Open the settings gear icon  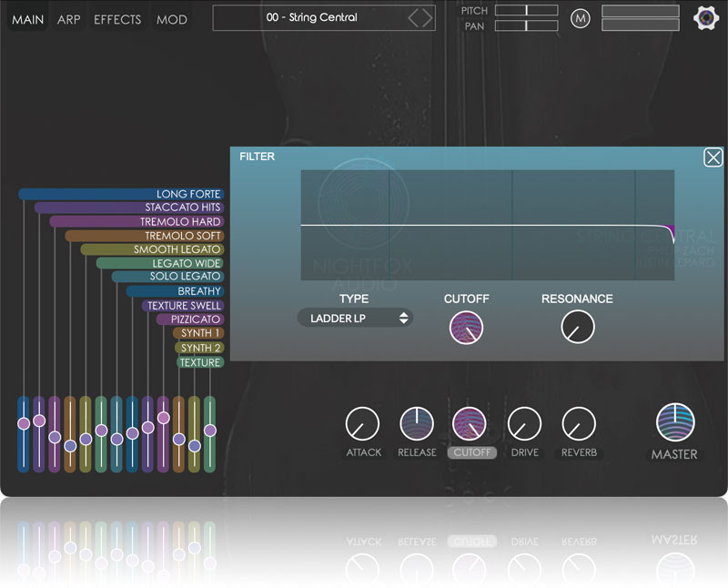coord(706,18)
